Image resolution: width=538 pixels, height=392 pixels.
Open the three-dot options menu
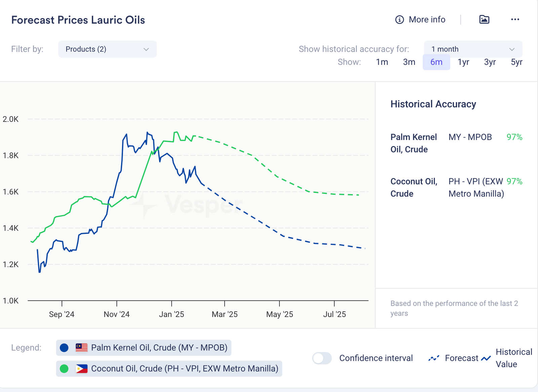(515, 19)
